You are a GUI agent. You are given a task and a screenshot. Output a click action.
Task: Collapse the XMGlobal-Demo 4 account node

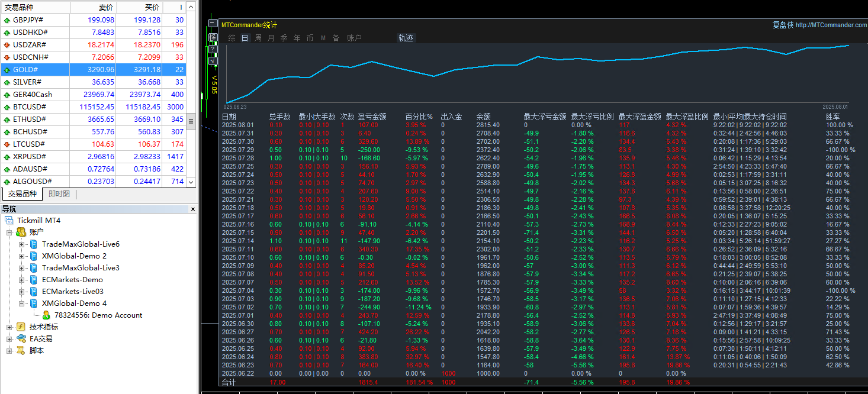pos(22,303)
